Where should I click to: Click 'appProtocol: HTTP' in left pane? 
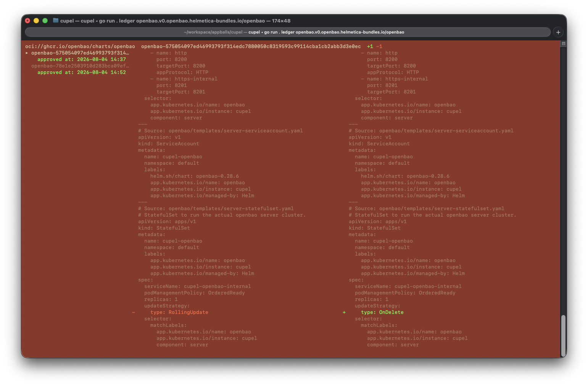[x=182, y=72]
